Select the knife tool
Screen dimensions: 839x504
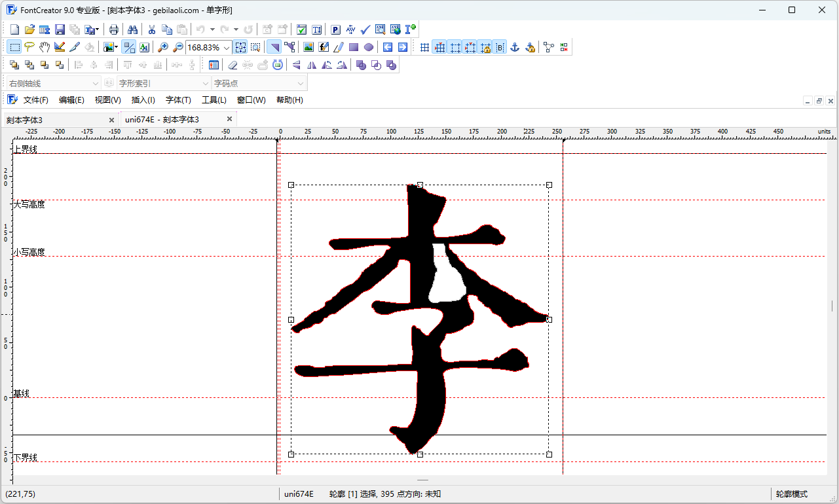click(75, 47)
